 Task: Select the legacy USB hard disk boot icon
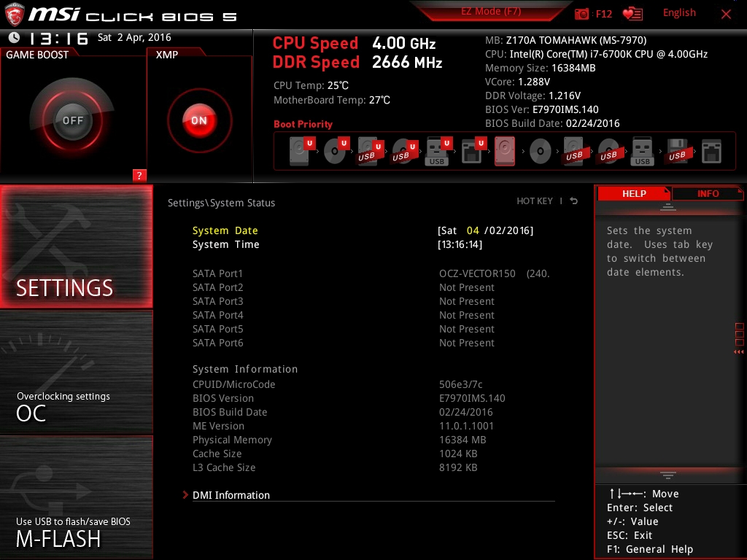point(575,152)
